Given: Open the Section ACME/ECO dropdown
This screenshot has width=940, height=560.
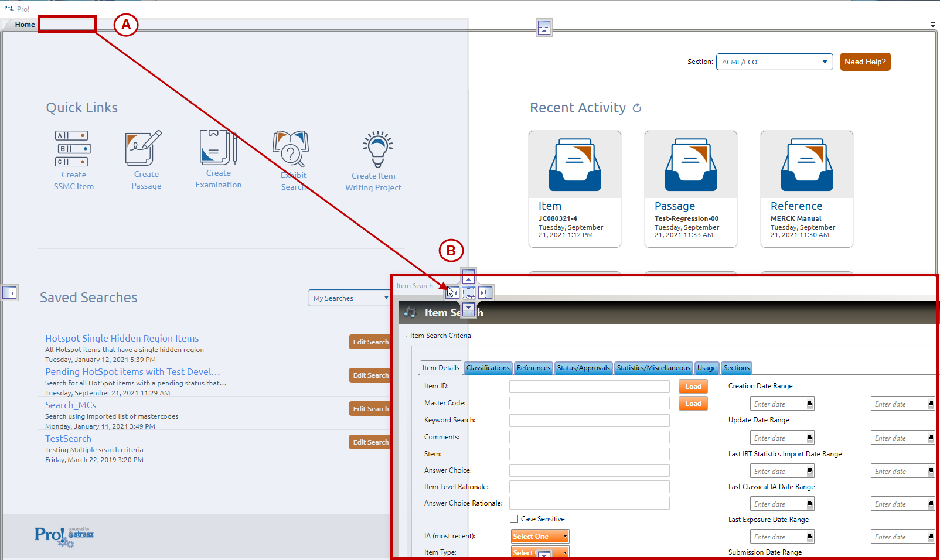Looking at the screenshot, I should pos(774,62).
